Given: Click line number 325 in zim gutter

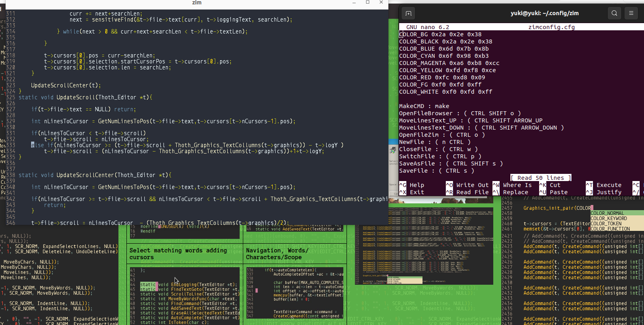Looking at the screenshot, I should (x=10, y=97).
